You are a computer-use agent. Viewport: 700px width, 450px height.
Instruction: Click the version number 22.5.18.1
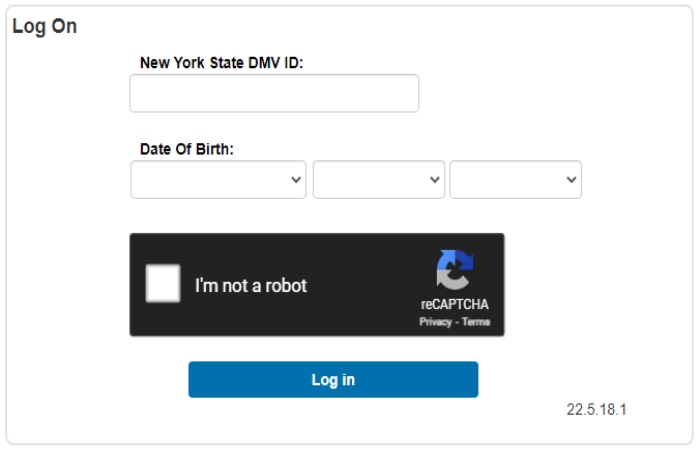coord(596,409)
